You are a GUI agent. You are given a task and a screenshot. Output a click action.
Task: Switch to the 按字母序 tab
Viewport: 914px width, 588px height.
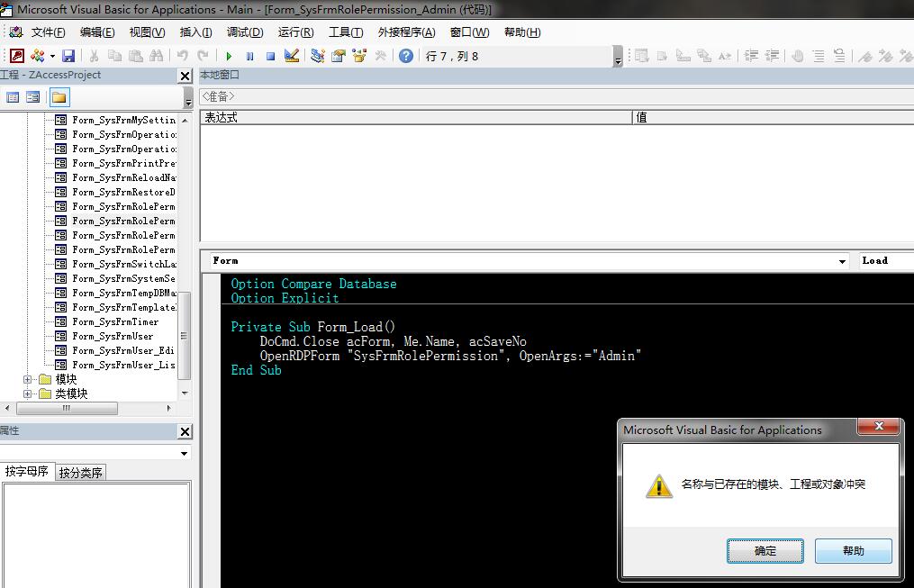27,471
